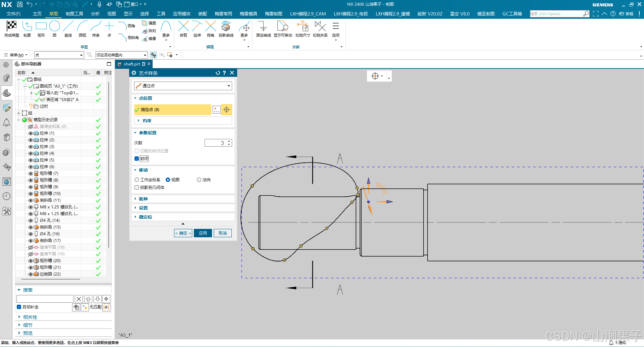
Task: Select the Arc (圆弧) tool
Action: point(82,26)
